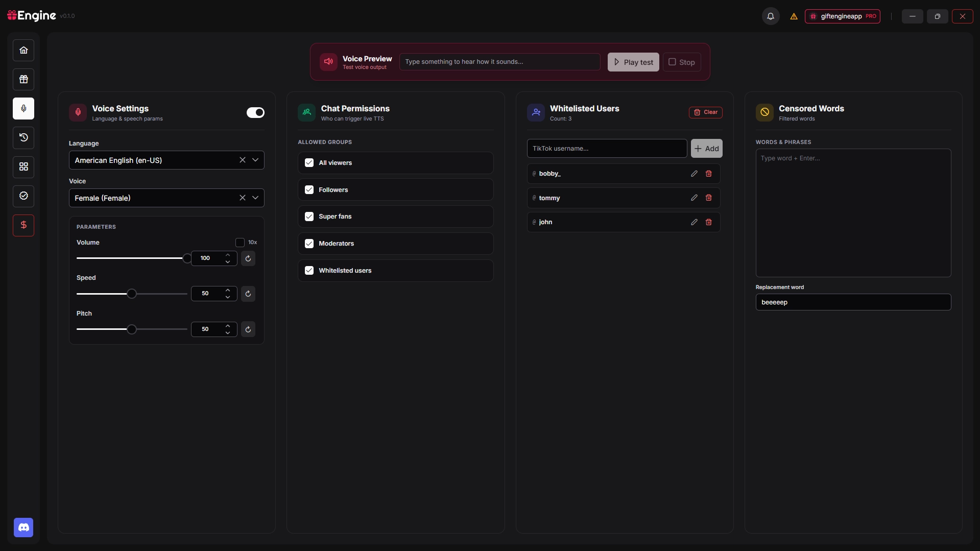Click the Replacement word field
980x551 pixels.
pyautogui.click(x=853, y=302)
